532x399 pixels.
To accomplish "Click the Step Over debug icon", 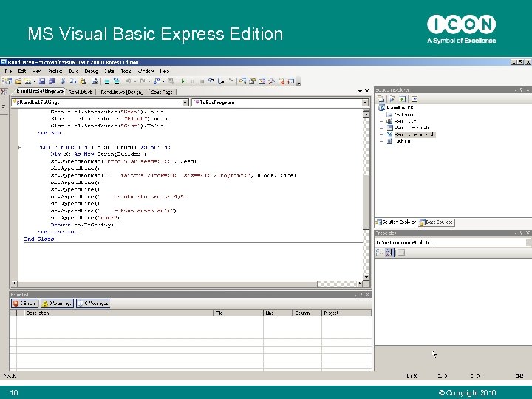I will 221,81.
